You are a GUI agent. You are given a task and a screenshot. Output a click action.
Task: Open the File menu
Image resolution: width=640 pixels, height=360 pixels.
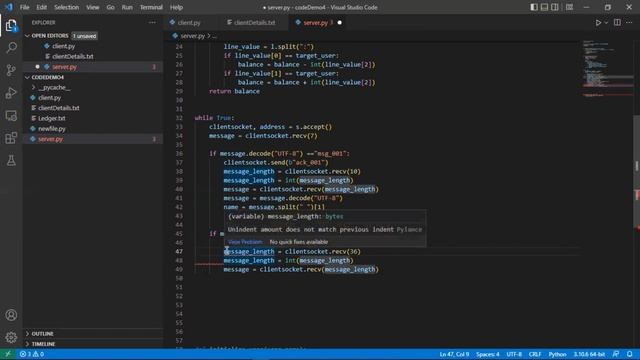(24, 7)
